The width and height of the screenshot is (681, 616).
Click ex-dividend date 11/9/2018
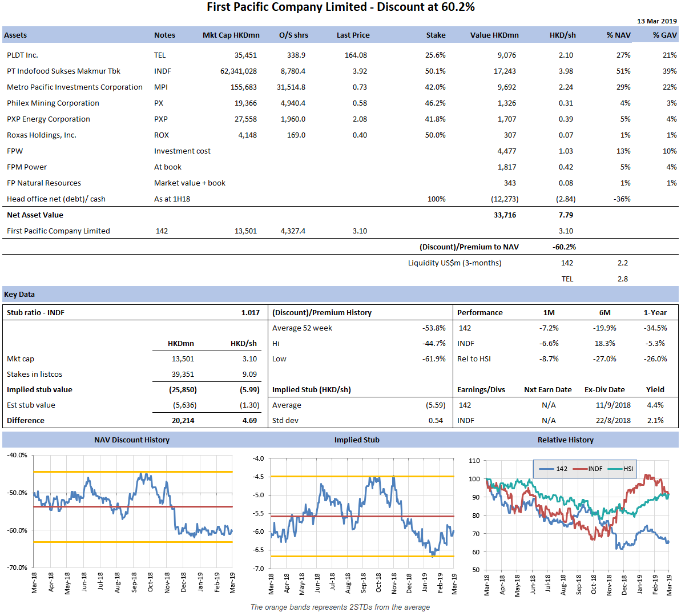click(613, 405)
